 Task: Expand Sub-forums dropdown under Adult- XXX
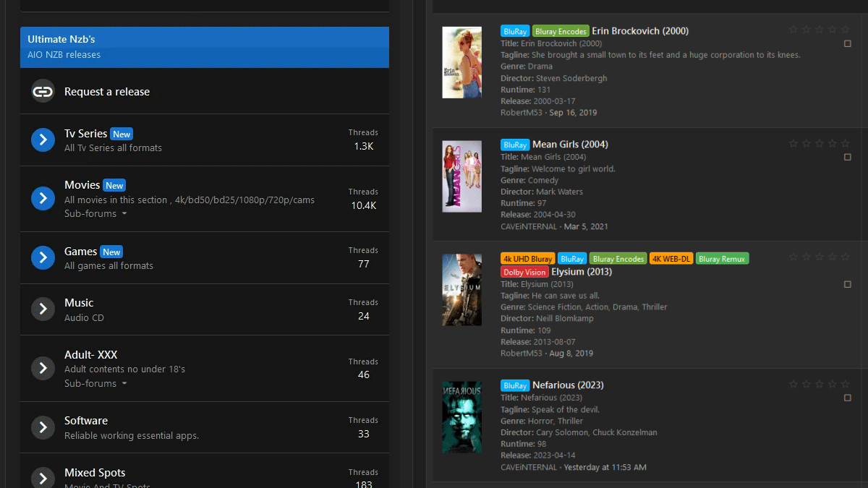click(95, 384)
